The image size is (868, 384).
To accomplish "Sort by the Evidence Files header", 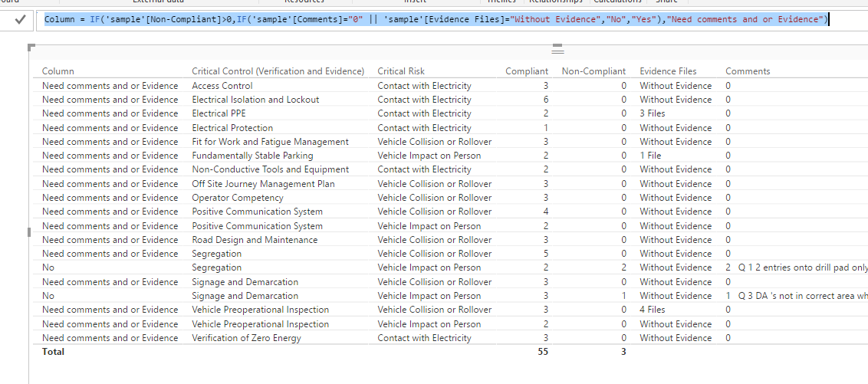I will click(x=668, y=71).
